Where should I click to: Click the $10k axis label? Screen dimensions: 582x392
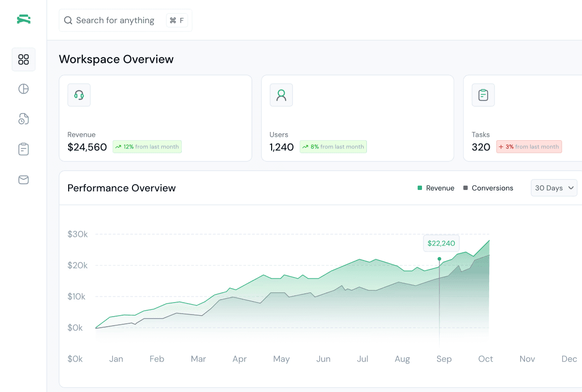(x=76, y=297)
